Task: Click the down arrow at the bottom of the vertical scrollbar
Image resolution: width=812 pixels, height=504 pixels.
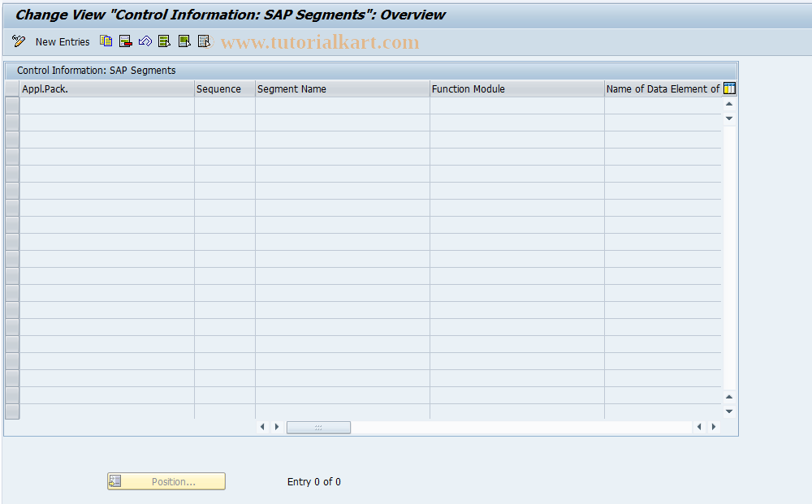Action: (729, 411)
